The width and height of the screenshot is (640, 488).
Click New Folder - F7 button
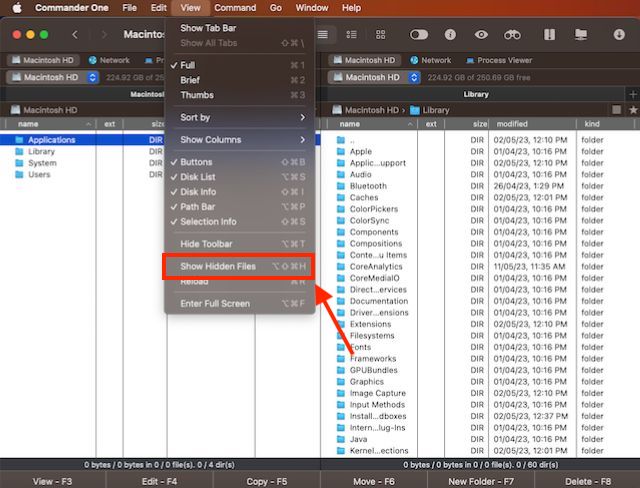(x=481, y=481)
